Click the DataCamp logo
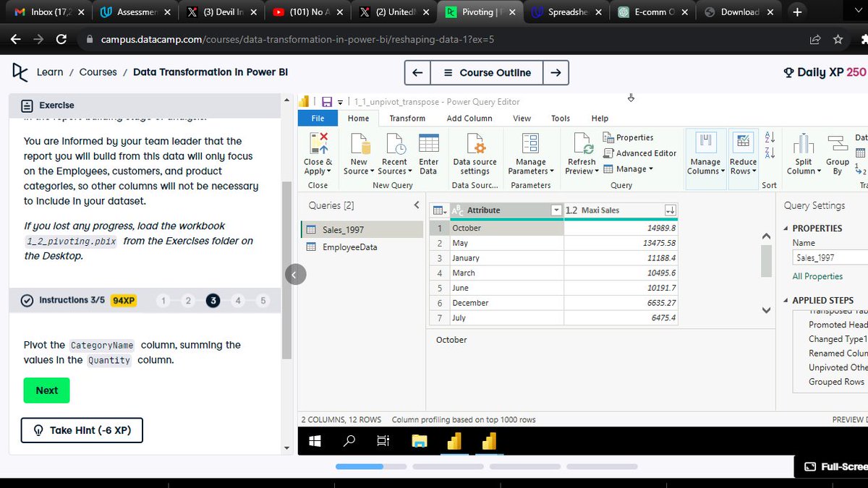This screenshot has height=488, width=868. [20, 72]
